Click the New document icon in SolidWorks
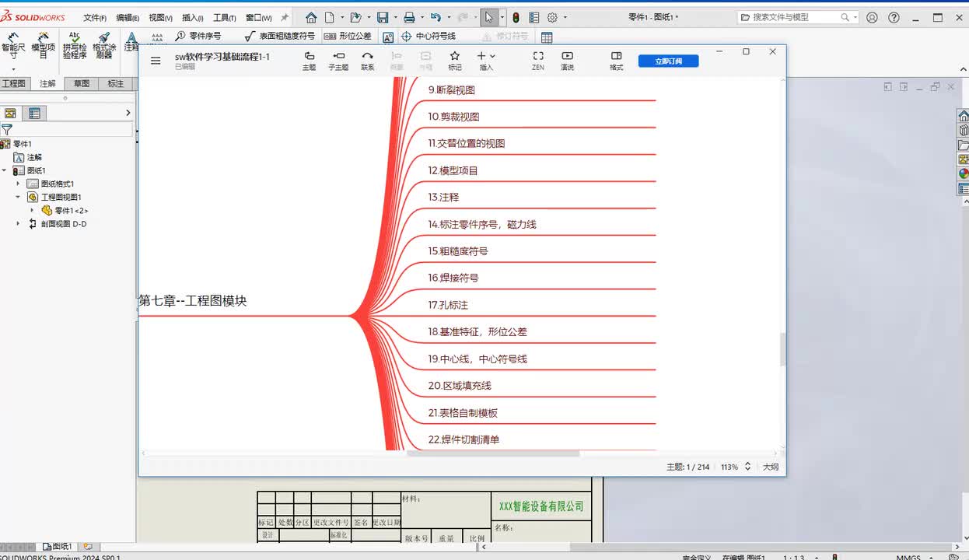 pyautogui.click(x=330, y=17)
